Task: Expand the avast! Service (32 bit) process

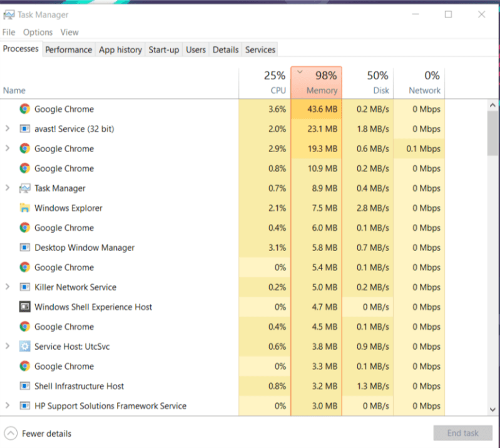Action: (8, 128)
